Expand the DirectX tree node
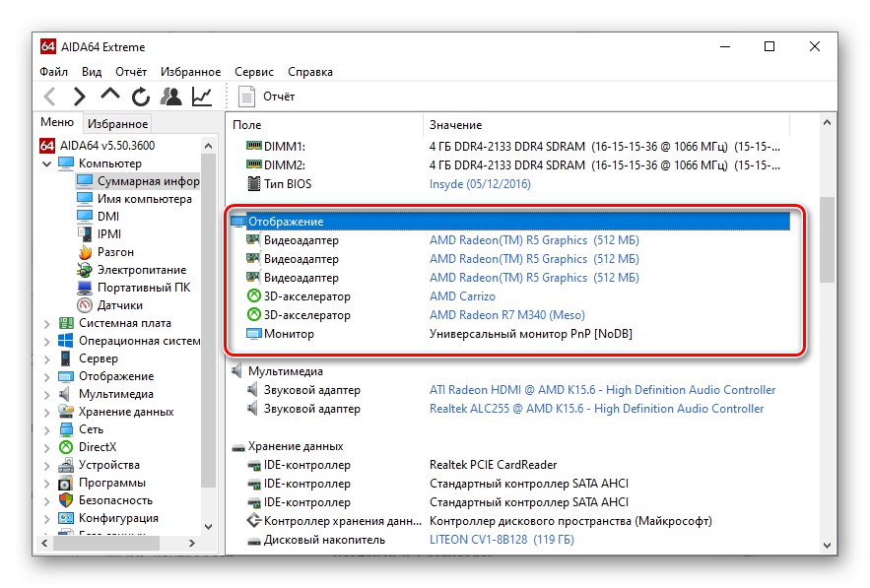This screenshot has width=870, height=588. coord(47,448)
